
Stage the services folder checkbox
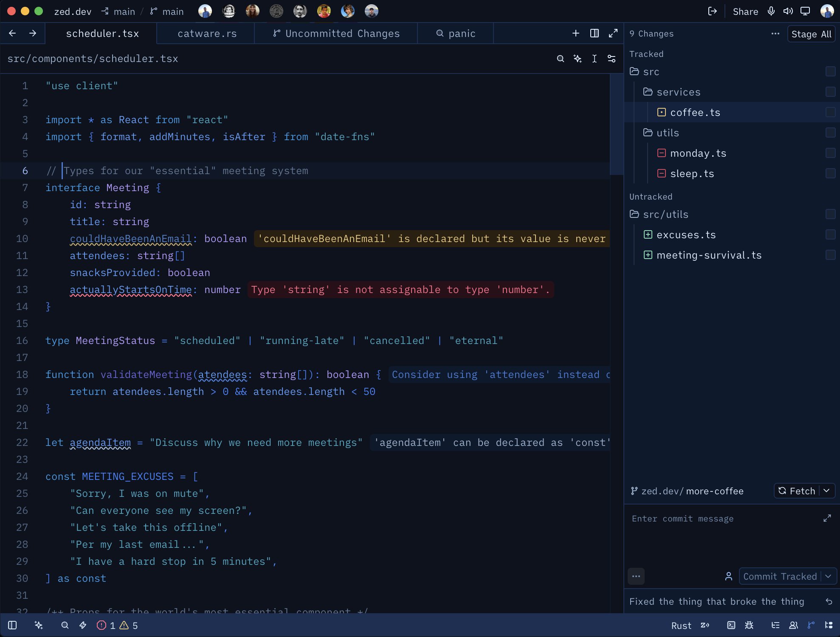[x=831, y=92]
